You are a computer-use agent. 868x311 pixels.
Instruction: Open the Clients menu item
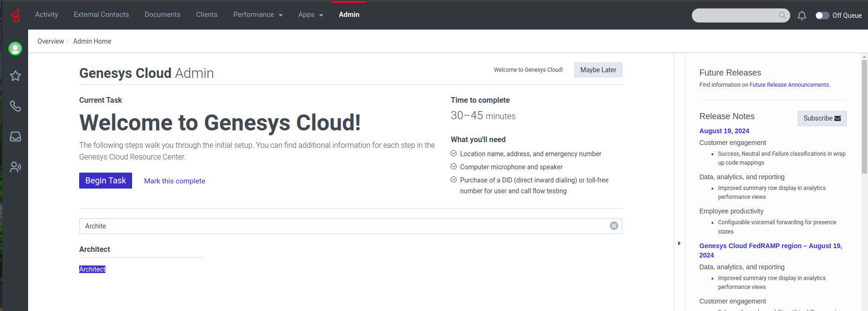(207, 15)
